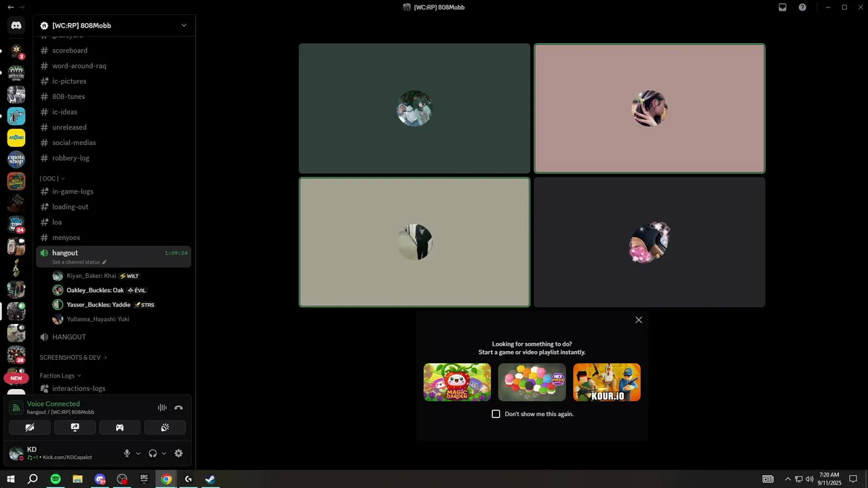Open voice connection signal details icon
Image resolution: width=868 pixels, height=488 pixels.
click(x=16, y=407)
